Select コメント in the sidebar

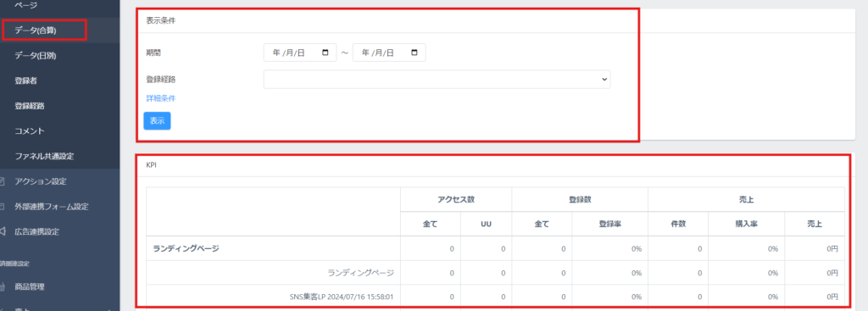point(30,131)
